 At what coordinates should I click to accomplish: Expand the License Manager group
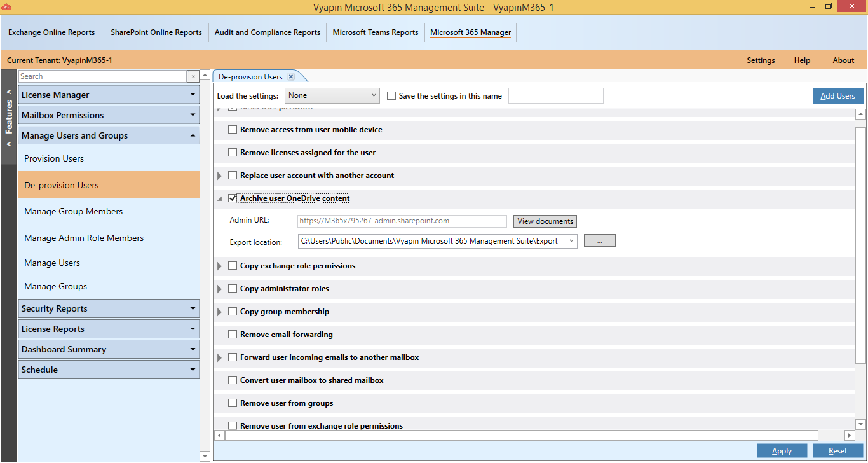pos(109,95)
